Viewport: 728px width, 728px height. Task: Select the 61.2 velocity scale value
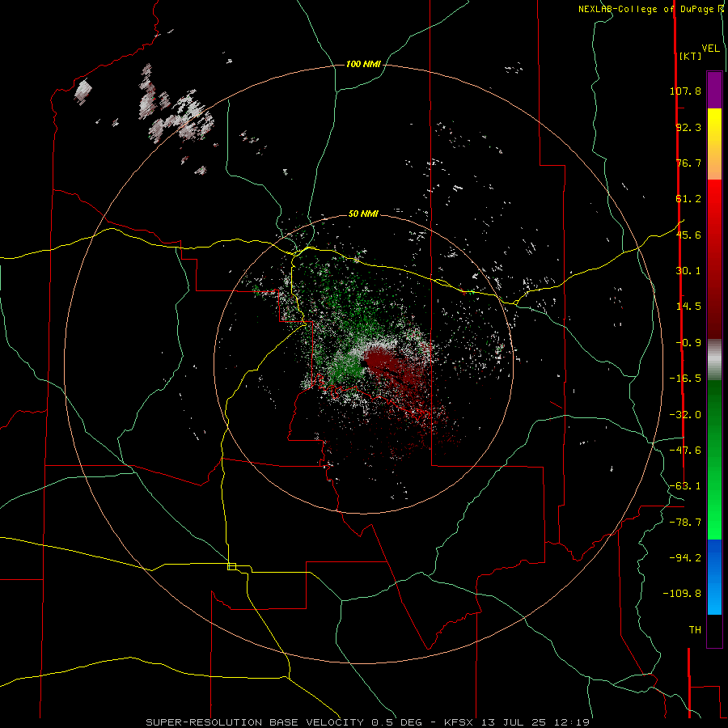click(x=688, y=199)
